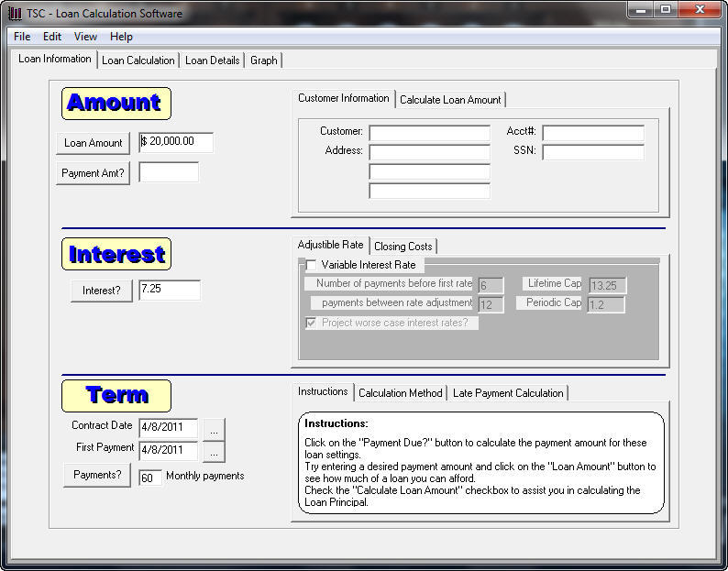
Task: Open the View menu
Action: [x=85, y=37]
